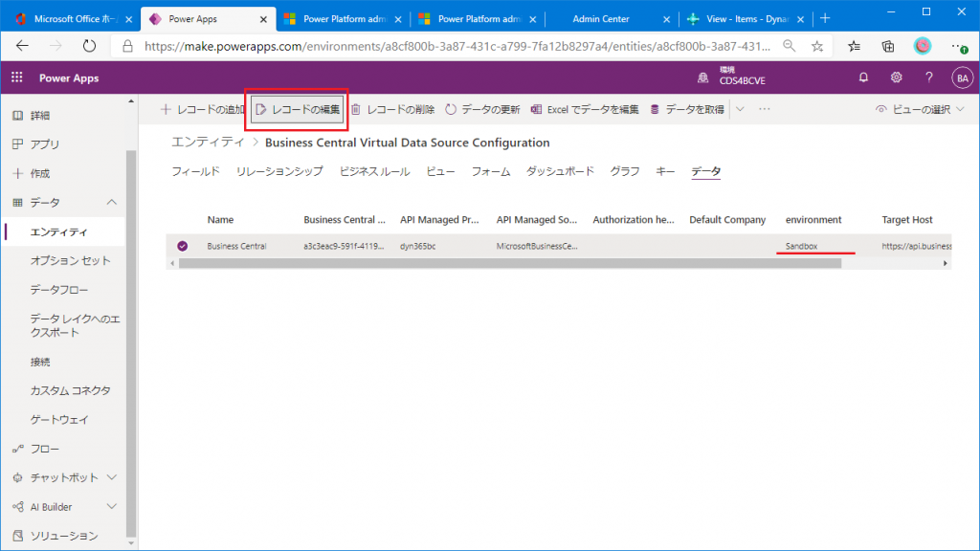980x551 pixels.
Task: Click レコードの削除 to delete the record
Action: point(392,109)
